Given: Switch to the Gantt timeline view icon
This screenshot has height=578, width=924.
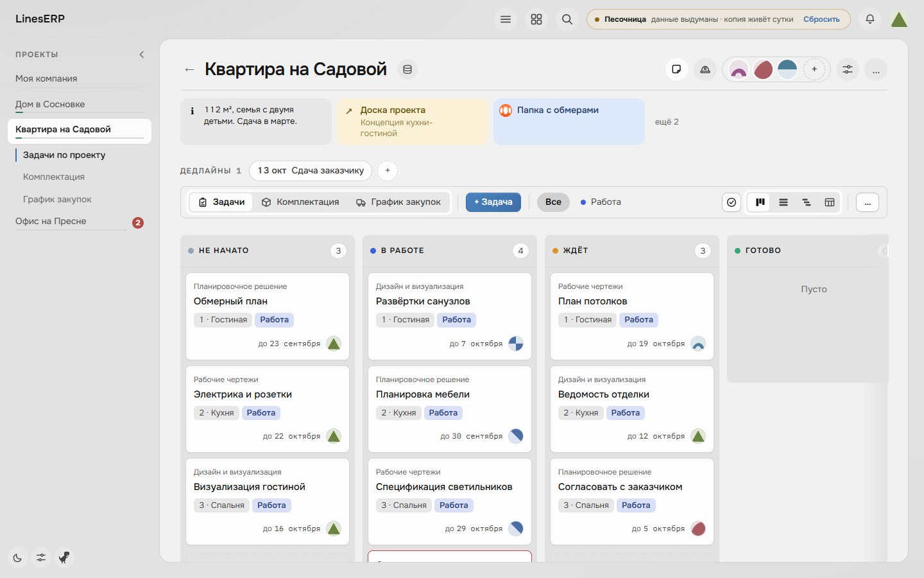Looking at the screenshot, I should click(x=807, y=202).
